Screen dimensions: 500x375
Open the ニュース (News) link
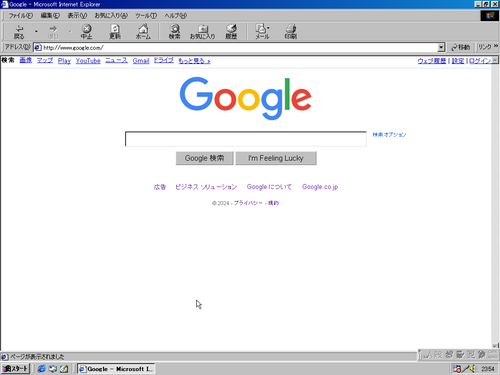pyautogui.click(x=116, y=60)
